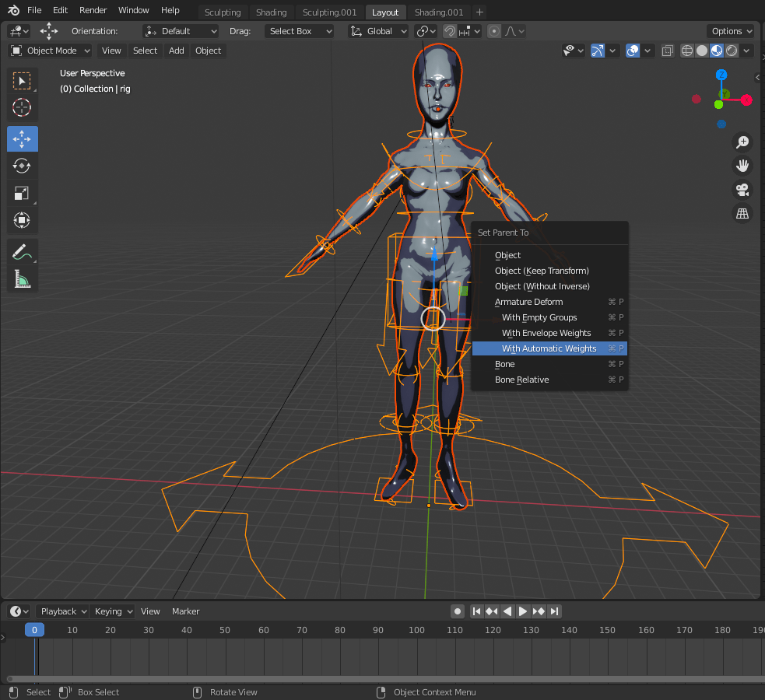Choose With Automatic Weights option
765x700 pixels.
click(549, 348)
